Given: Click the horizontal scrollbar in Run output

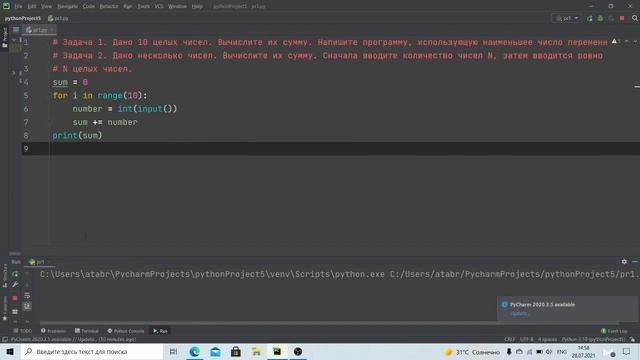Looking at the screenshot, I should (x=329, y=323).
